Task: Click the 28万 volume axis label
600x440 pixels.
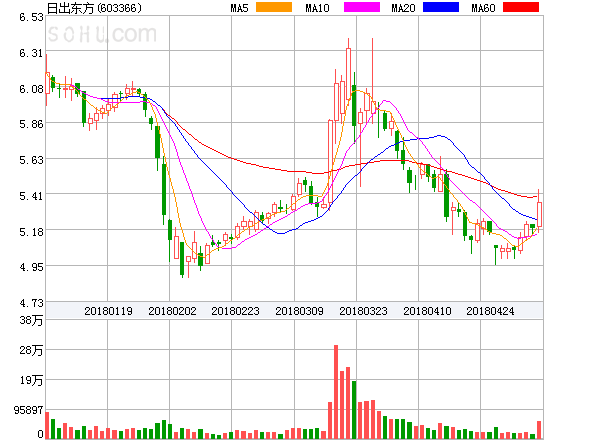Action: coord(31,350)
